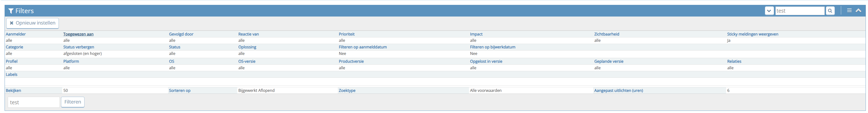
Task: Select the Filteren op aanmelddatum filter
Action: click(x=362, y=47)
